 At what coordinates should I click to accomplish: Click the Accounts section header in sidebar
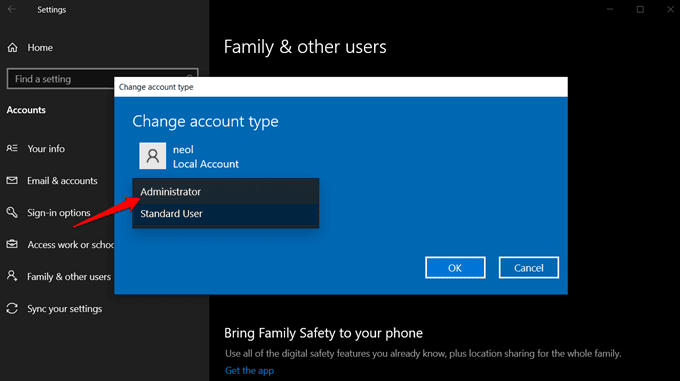(x=26, y=110)
